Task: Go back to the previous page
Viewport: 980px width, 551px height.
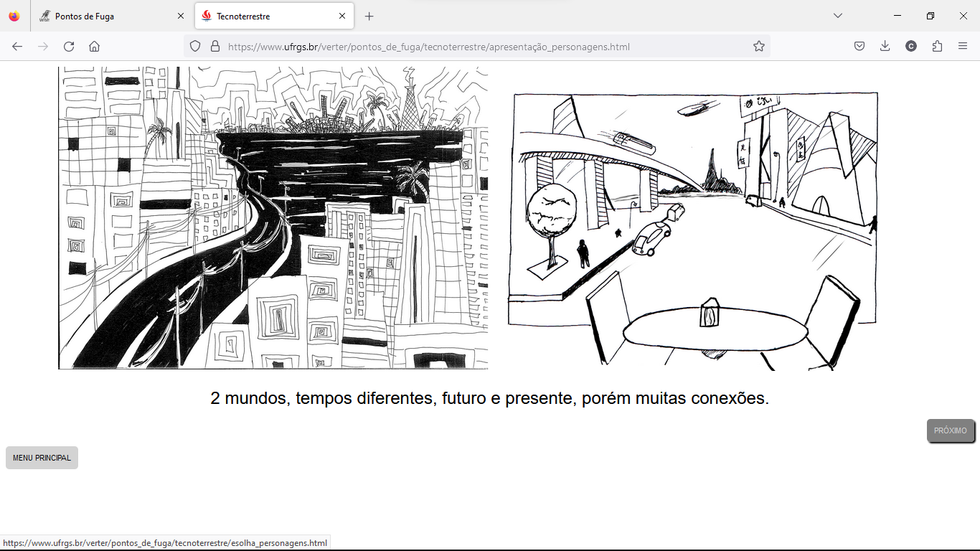Action: (x=17, y=47)
